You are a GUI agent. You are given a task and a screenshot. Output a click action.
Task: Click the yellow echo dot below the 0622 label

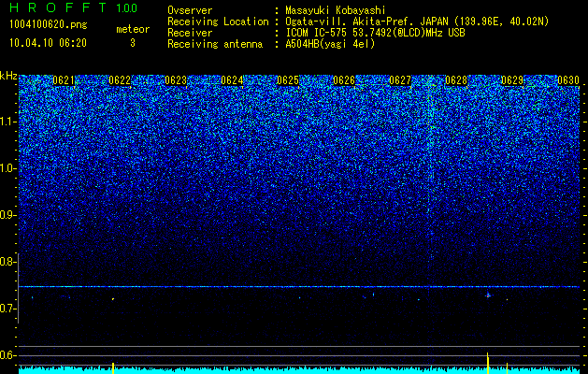coord(113,299)
